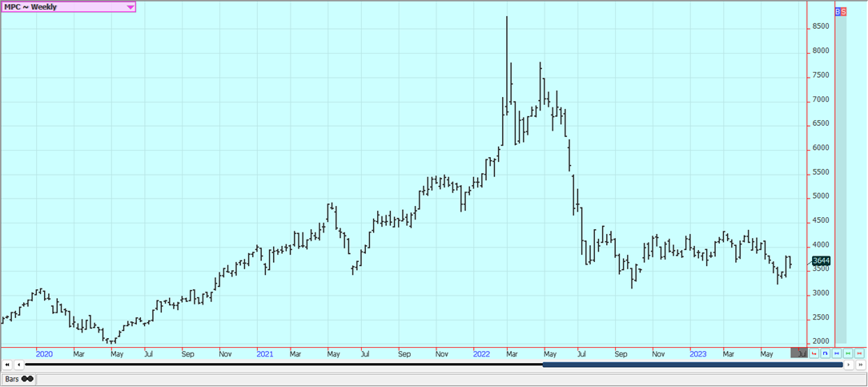This screenshot has width=868, height=387.
Task: Click the 2020 year label on time axis
Action: pyautogui.click(x=44, y=353)
